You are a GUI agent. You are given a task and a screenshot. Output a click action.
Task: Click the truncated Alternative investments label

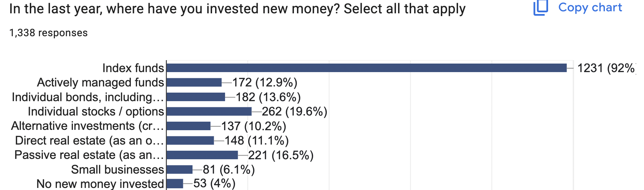click(87, 126)
